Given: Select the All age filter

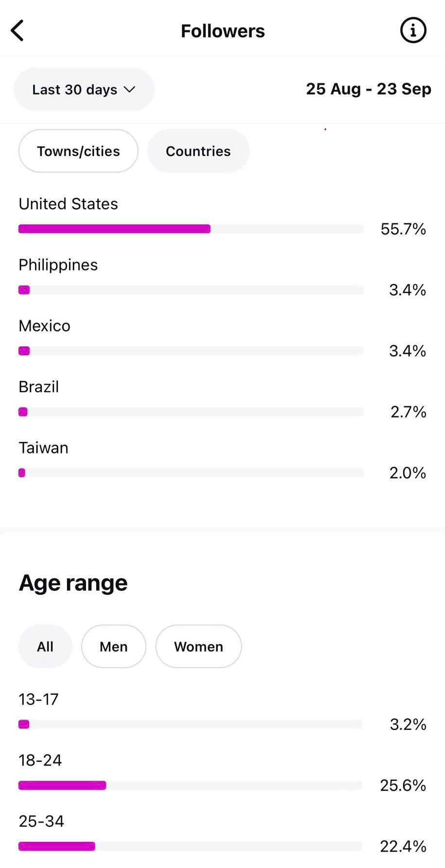Looking at the screenshot, I should coord(45,646).
